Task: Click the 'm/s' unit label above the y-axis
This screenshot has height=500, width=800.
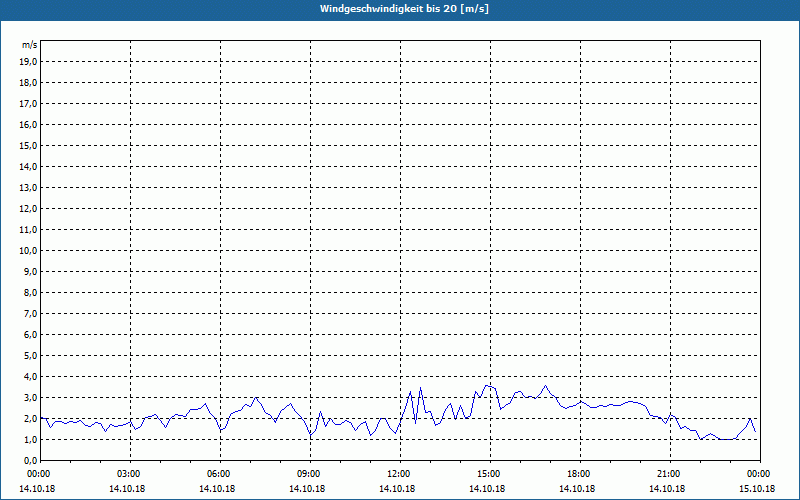Action: 30,45
